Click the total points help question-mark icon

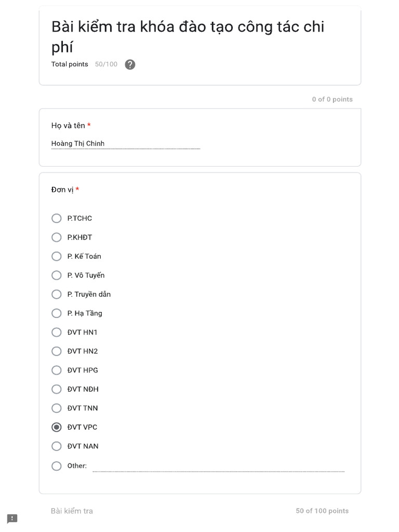[130, 64]
